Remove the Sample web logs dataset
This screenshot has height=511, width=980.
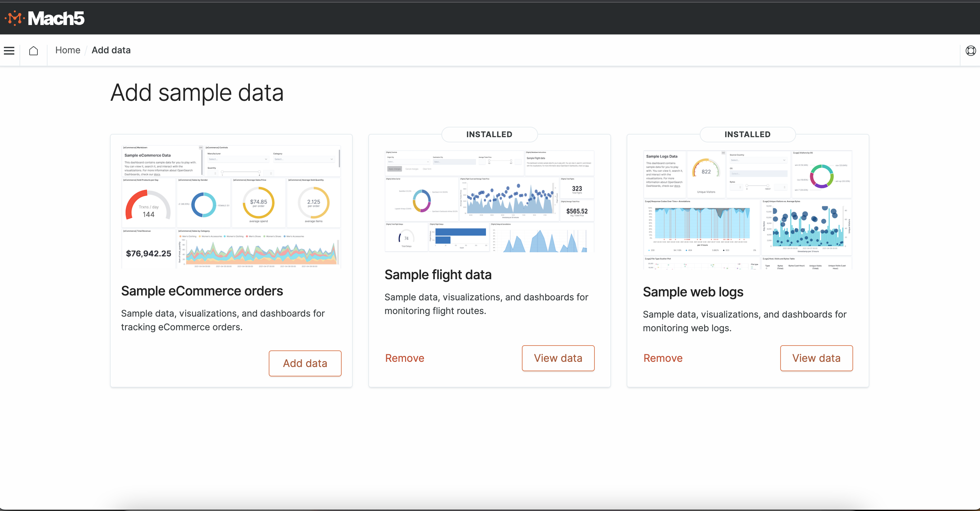[662, 358]
